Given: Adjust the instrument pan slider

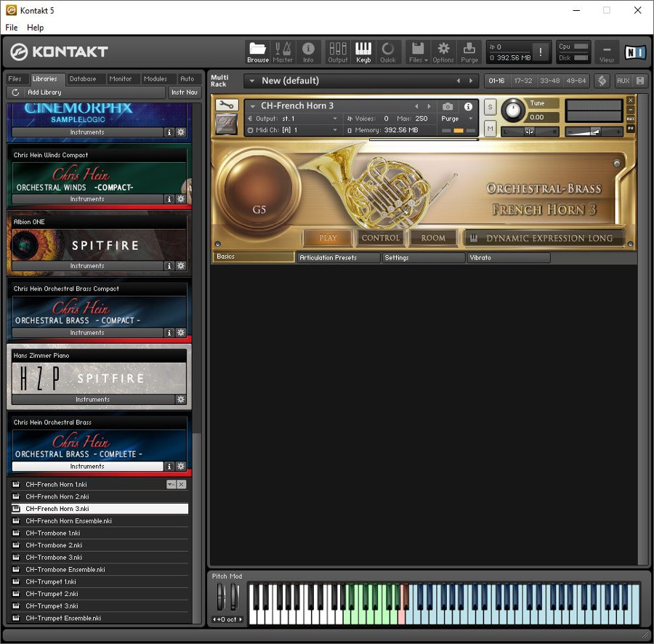Looking at the screenshot, I should click(x=529, y=132).
